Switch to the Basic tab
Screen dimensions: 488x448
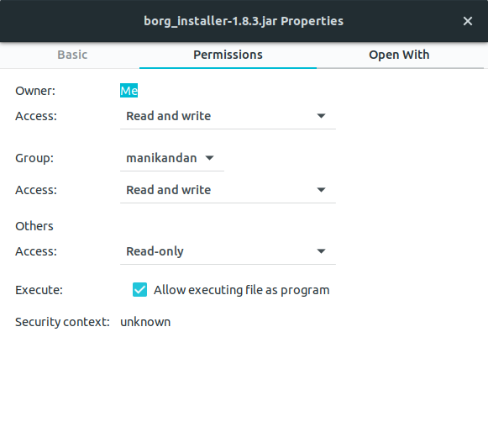click(72, 55)
